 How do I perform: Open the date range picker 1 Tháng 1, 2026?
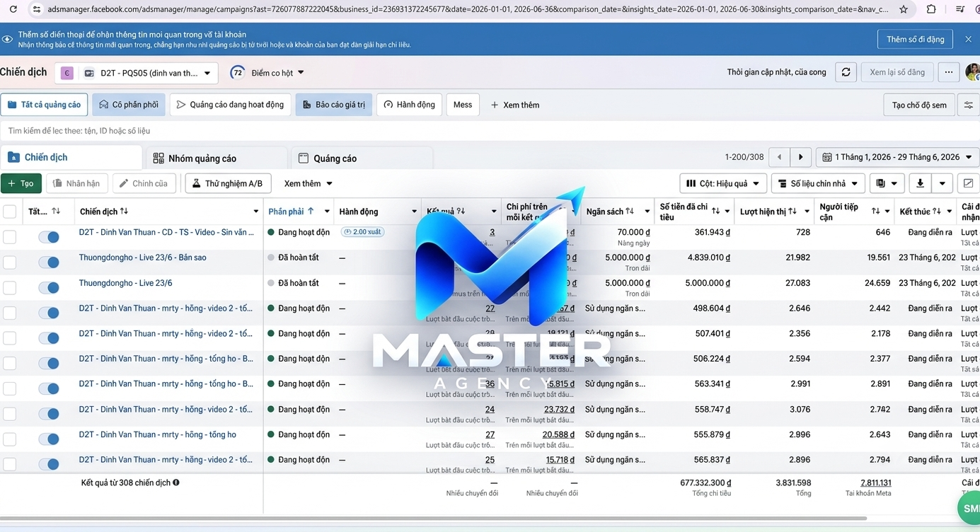[x=897, y=157]
